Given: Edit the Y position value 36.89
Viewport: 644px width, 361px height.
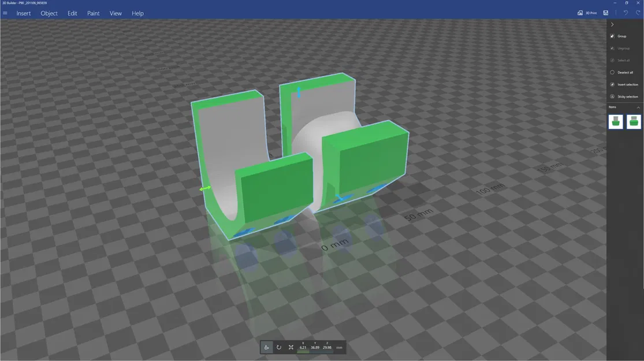Looking at the screenshot, I should point(315,348).
